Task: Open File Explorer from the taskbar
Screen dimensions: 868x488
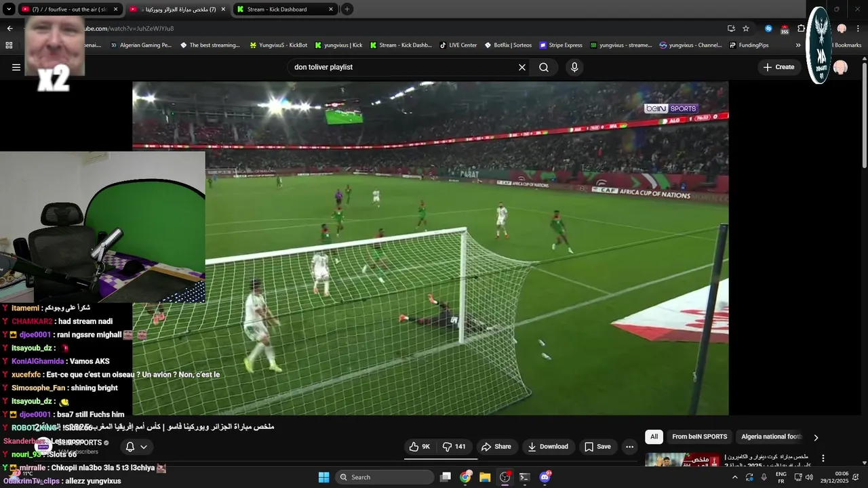Action: [485, 477]
